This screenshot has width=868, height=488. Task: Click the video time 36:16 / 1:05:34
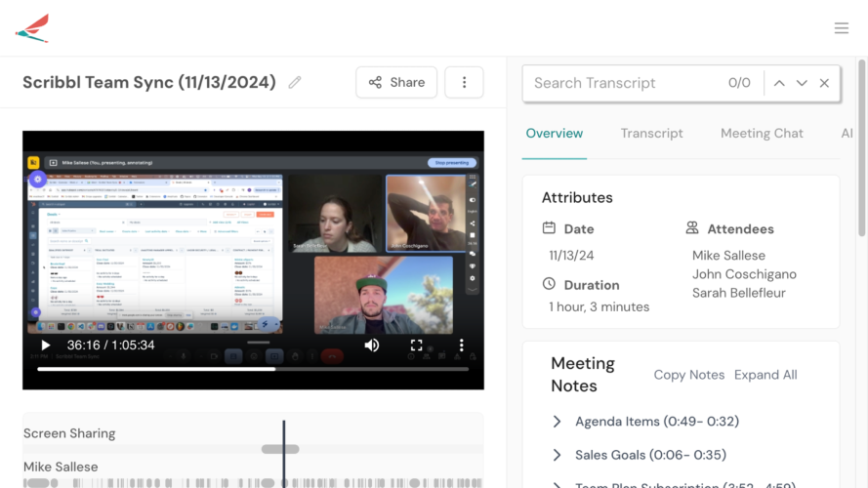coord(110,346)
